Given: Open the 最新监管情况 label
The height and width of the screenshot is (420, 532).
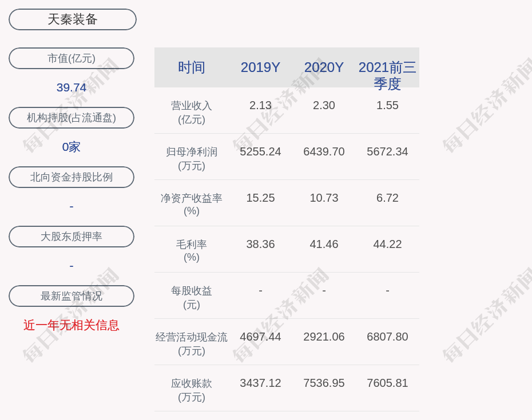Looking at the screenshot, I should [72, 296].
